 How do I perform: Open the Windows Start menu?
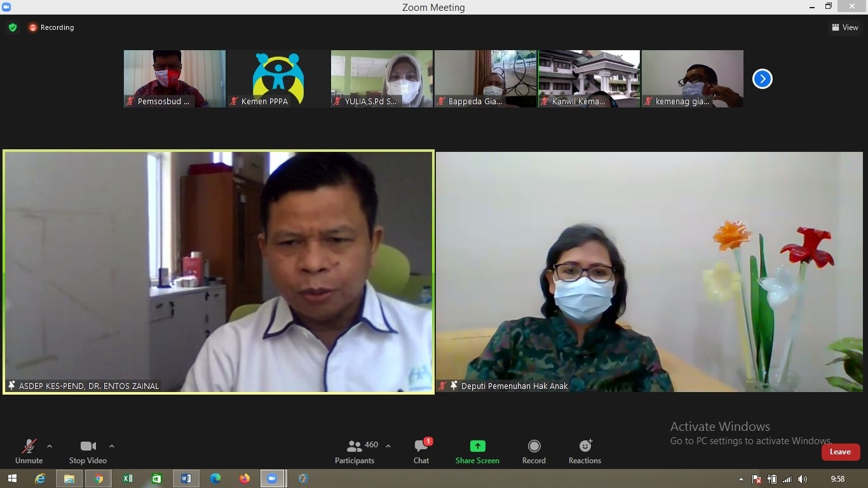(x=12, y=478)
